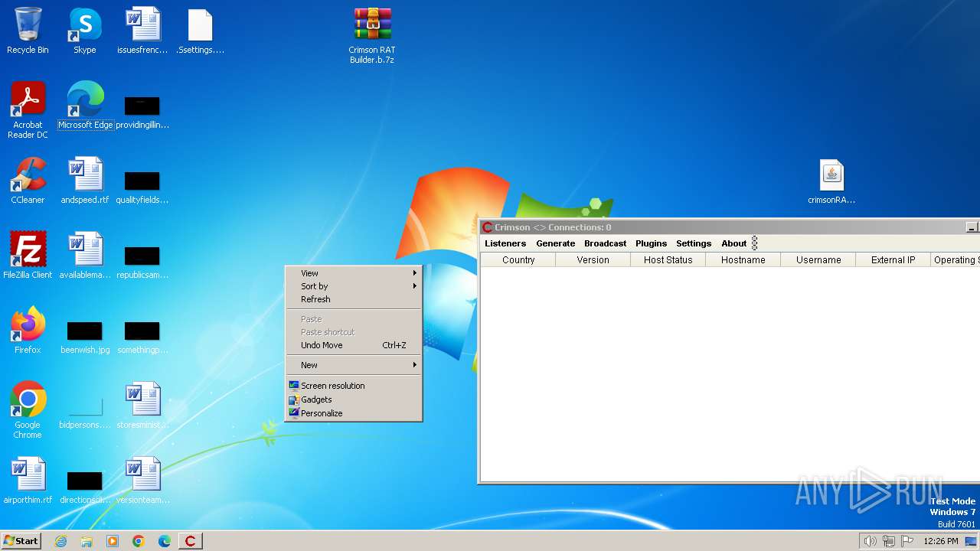Screen dimensions: 980x551
Task: Select the .Ssettings blank file icon
Action: [200, 31]
